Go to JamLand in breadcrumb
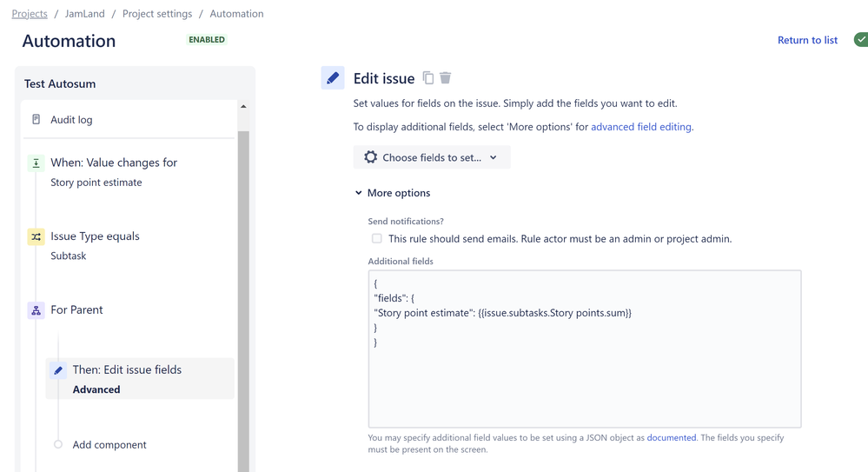The width and height of the screenshot is (868, 472). pos(84,14)
